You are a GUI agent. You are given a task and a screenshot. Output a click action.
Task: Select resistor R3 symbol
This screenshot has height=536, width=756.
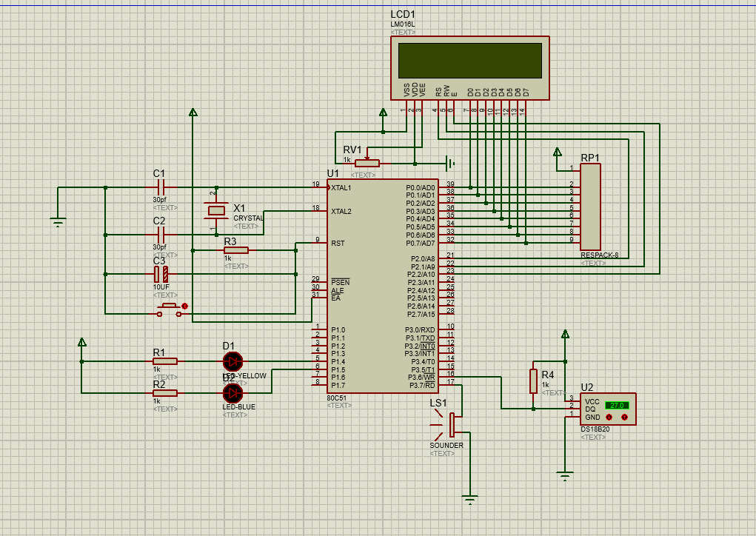click(236, 250)
